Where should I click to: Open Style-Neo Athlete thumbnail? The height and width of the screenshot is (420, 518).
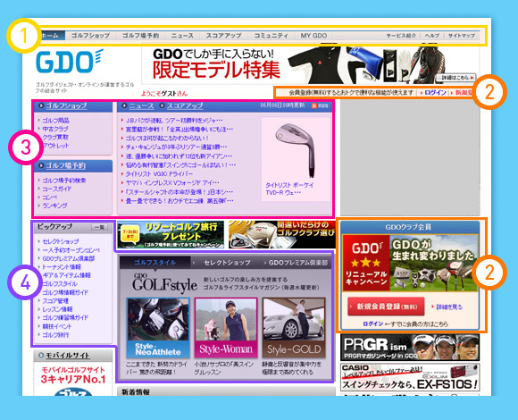point(158,328)
